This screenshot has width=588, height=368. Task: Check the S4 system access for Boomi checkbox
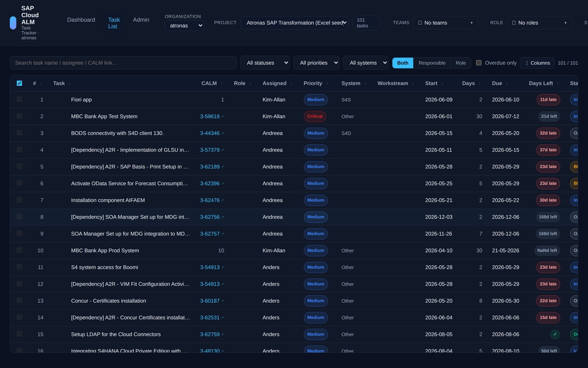(x=19, y=267)
